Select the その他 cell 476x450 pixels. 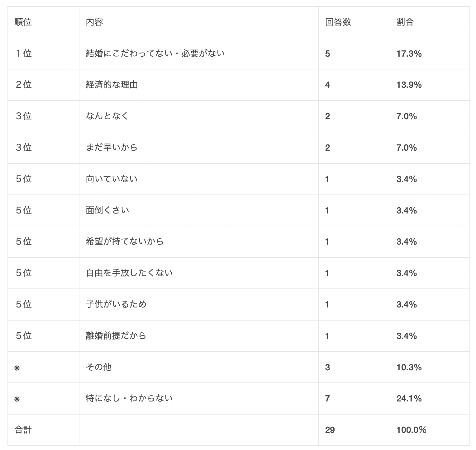(x=99, y=367)
